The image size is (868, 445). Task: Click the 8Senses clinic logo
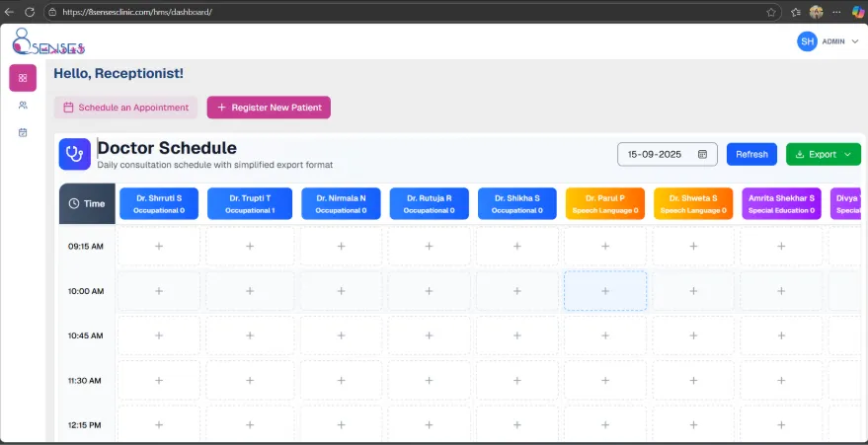coord(48,41)
